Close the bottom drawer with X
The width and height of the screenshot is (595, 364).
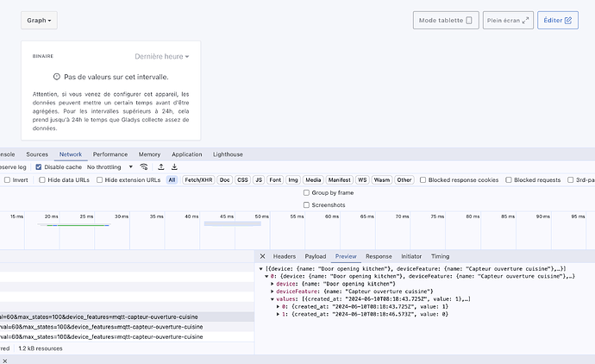click(x=5, y=361)
